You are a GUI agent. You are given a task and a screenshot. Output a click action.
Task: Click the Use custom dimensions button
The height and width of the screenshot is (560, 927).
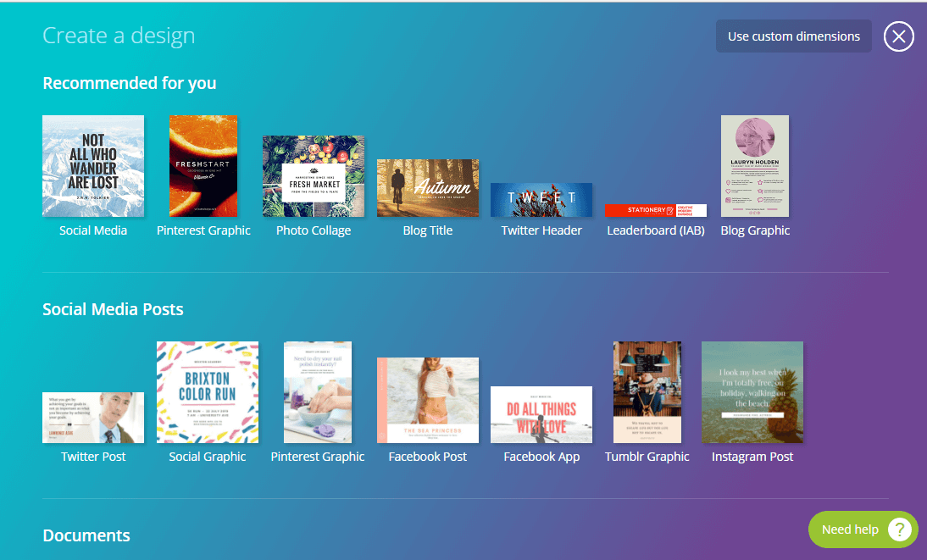tap(793, 36)
